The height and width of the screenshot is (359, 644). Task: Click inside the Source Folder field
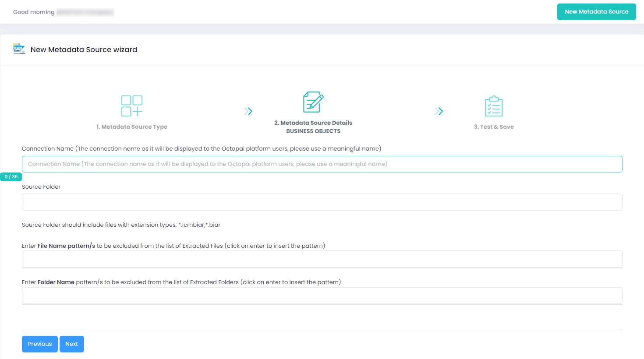click(x=322, y=202)
